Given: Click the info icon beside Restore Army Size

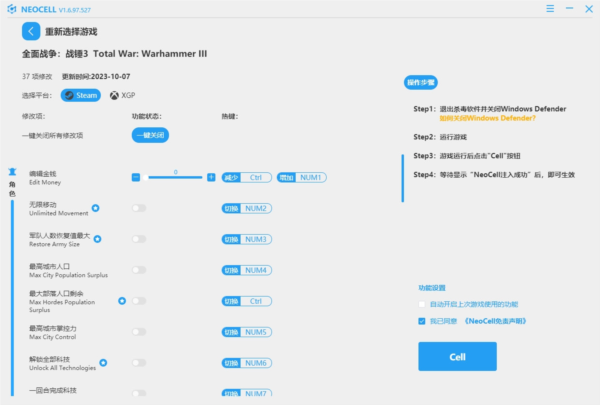Looking at the screenshot, I should pos(97,236).
